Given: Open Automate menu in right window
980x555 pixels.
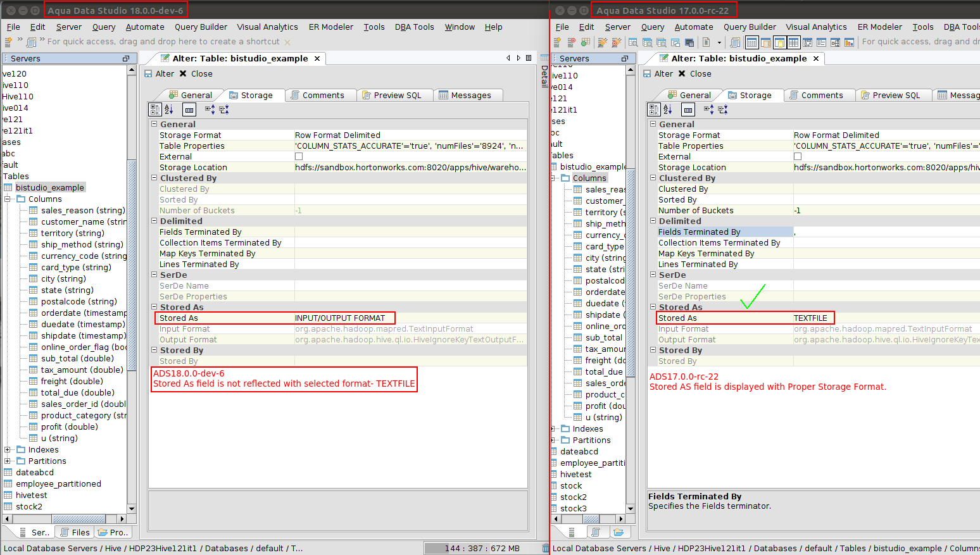Looking at the screenshot, I should [694, 27].
